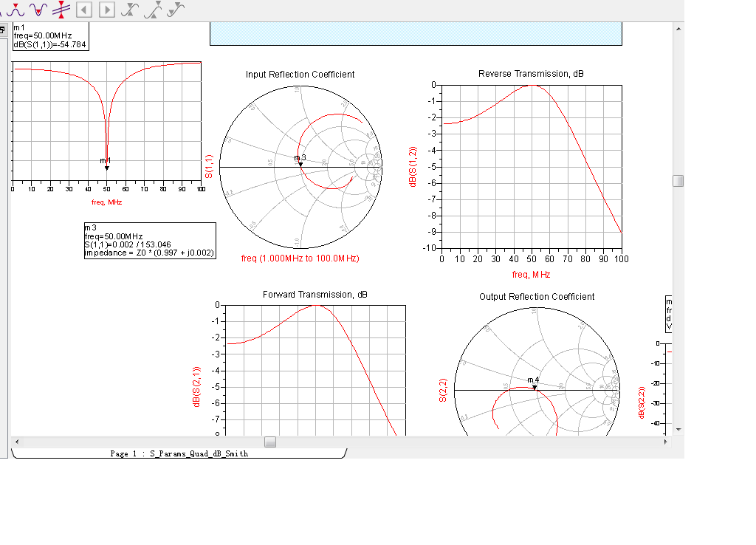
Task: Click the vertical scroll up arrow
Action: point(678,29)
